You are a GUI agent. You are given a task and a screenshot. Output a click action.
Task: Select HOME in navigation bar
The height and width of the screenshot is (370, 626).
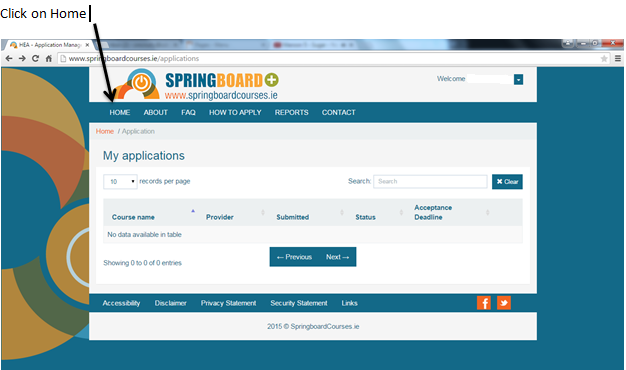[120, 113]
